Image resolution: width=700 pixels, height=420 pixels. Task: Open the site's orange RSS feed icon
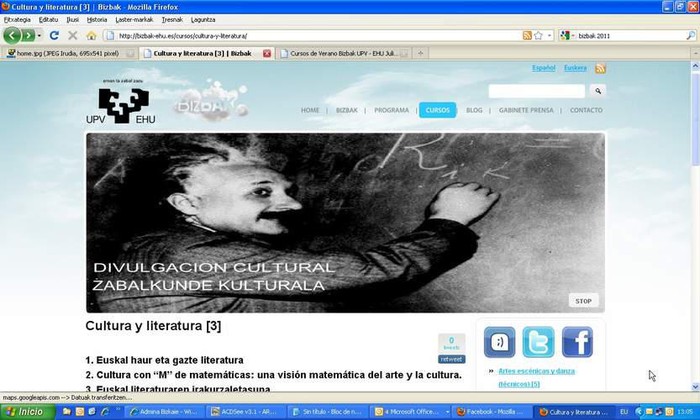600,68
